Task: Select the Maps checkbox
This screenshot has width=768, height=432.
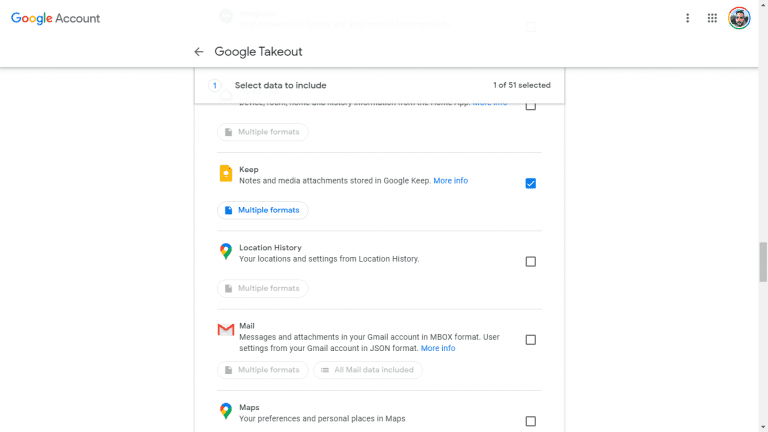Action: pos(530,421)
